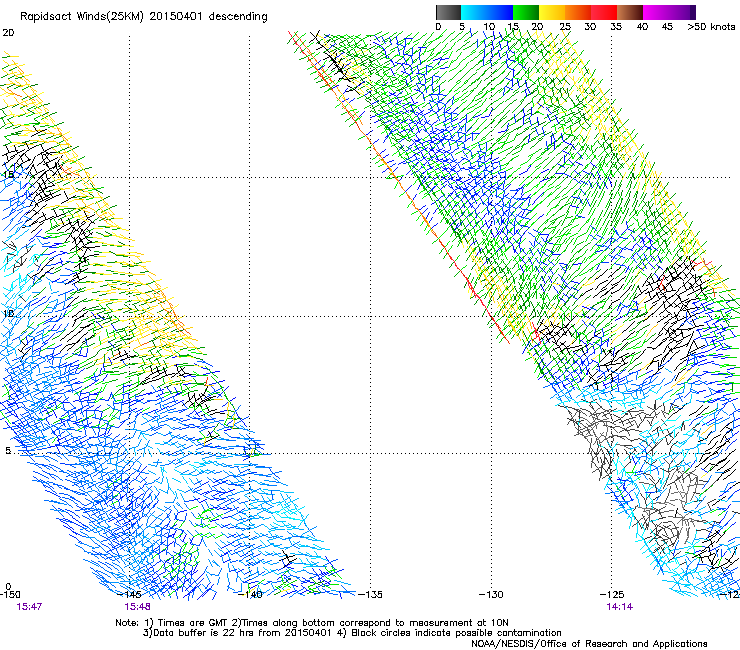Select the red 30-35 knots color band
This screenshot has width=740, height=650.
(604, 12)
